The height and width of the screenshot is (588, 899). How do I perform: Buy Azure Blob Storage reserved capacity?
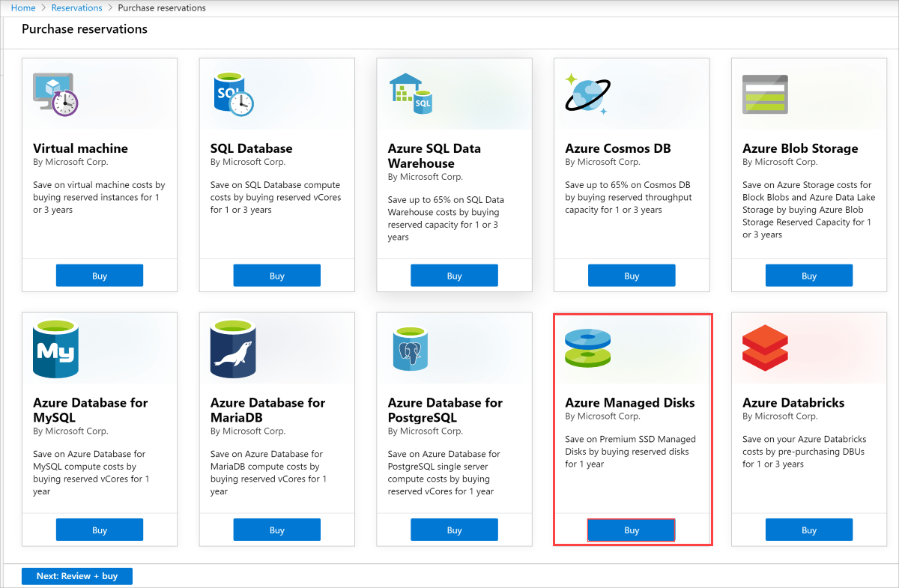point(808,275)
